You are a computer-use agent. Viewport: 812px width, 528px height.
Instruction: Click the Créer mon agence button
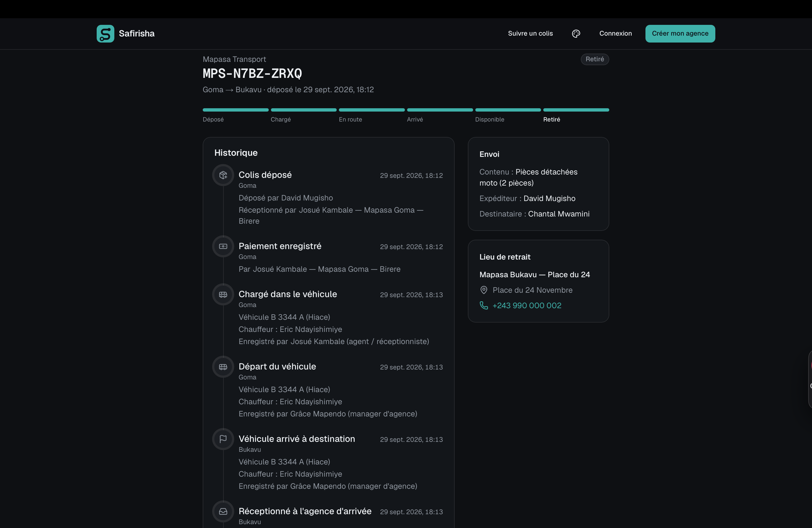coord(680,33)
